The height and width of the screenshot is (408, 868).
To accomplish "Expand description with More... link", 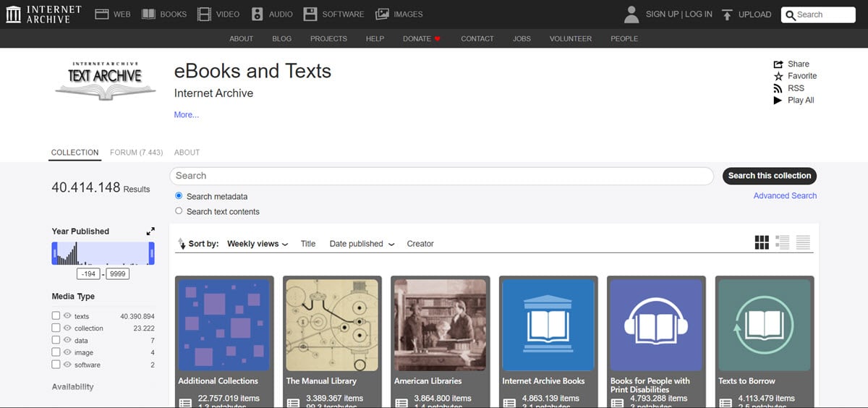I will click(187, 115).
